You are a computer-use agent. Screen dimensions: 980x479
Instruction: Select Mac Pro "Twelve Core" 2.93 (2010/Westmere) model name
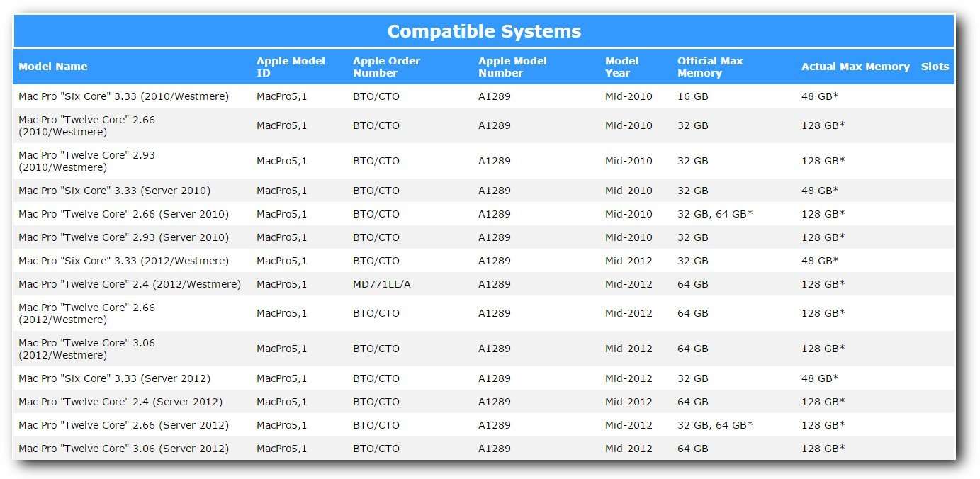[x=86, y=161]
